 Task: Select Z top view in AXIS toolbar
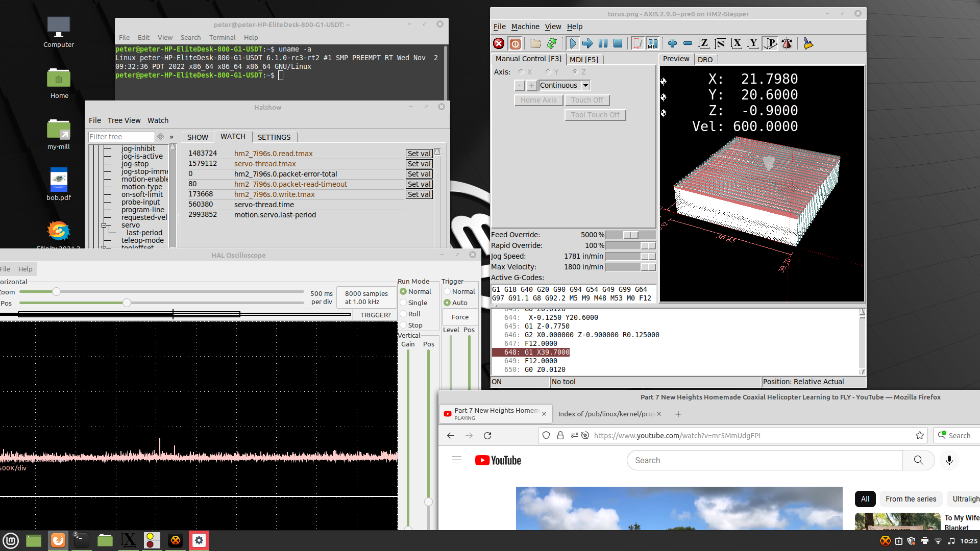704,44
